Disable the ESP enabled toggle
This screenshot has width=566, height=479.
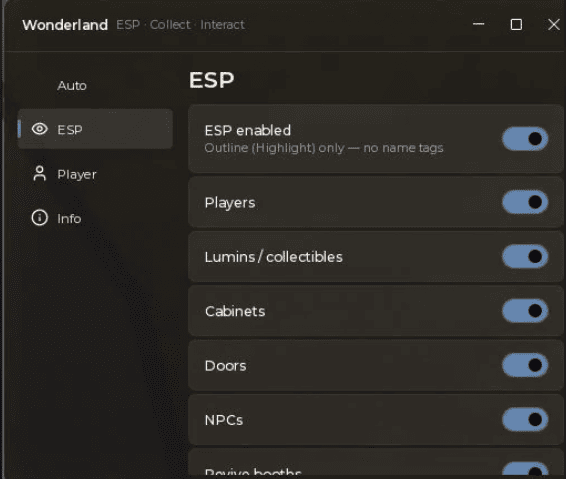pos(525,139)
